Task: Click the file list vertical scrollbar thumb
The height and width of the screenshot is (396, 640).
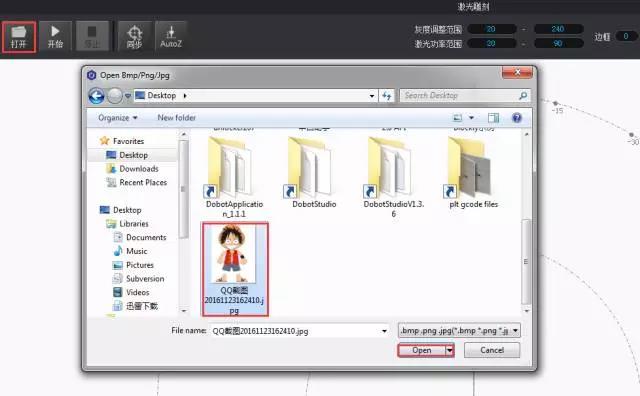Action: click(x=526, y=262)
